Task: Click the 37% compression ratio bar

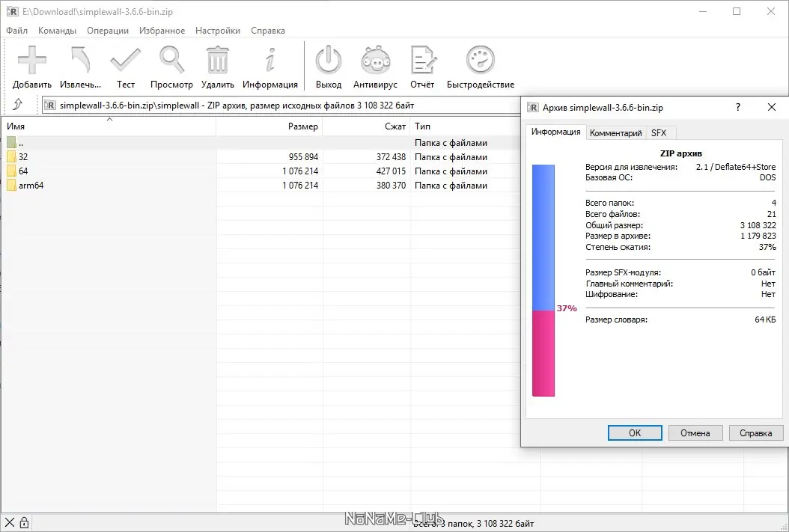Action: pos(543,281)
